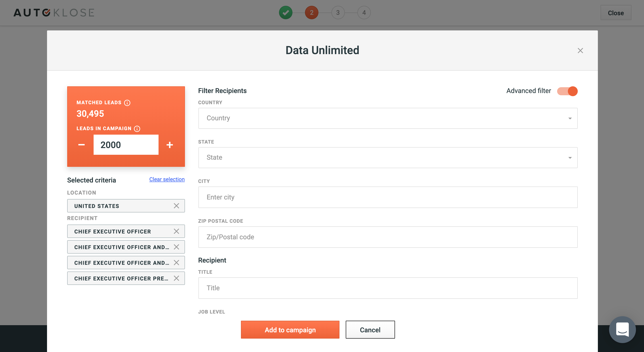This screenshot has height=352, width=644.
Task: Remove first Chief Executive Officer criterion
Action: [176, 231]
